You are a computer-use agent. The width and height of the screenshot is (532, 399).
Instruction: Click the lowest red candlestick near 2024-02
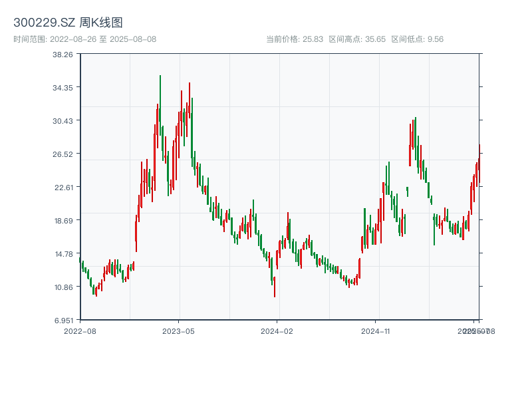(x=275, y=287)
